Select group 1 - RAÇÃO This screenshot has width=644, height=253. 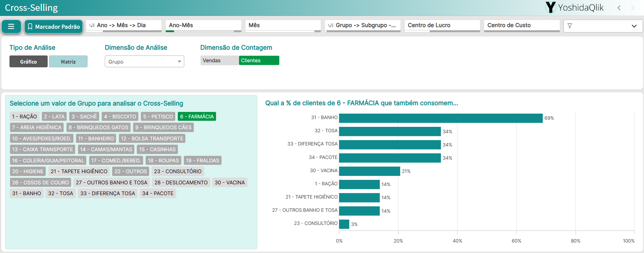(x=25, y=116)
